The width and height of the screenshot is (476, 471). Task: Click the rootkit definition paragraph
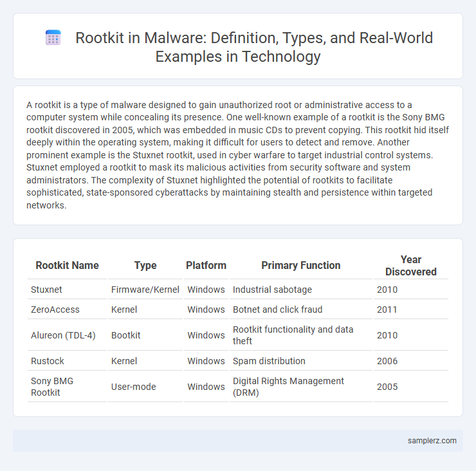click(x=238, y=155)
